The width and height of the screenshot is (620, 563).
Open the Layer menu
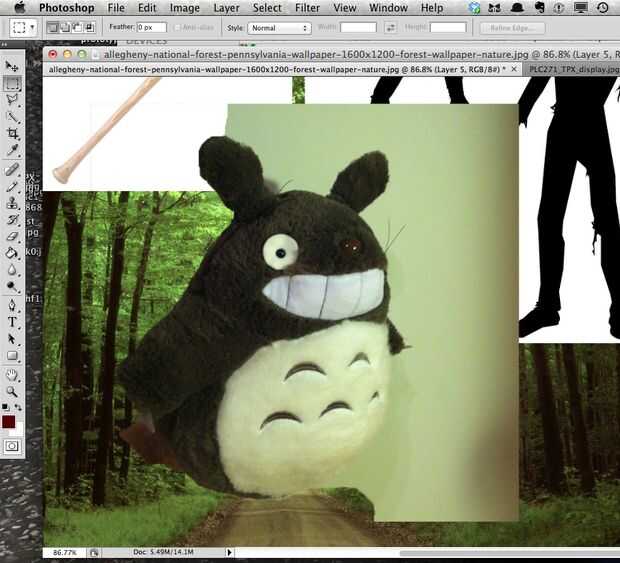pos(226,8)
